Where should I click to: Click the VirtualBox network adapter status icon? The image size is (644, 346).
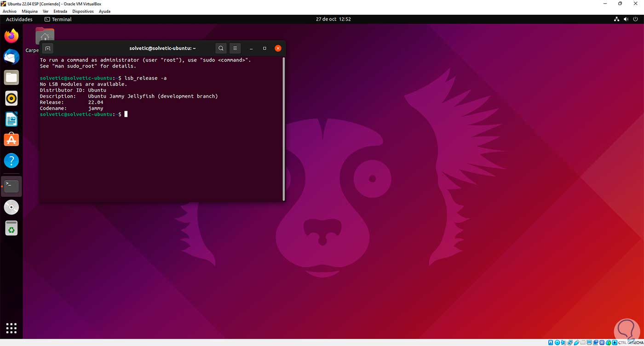click(570, 343)
